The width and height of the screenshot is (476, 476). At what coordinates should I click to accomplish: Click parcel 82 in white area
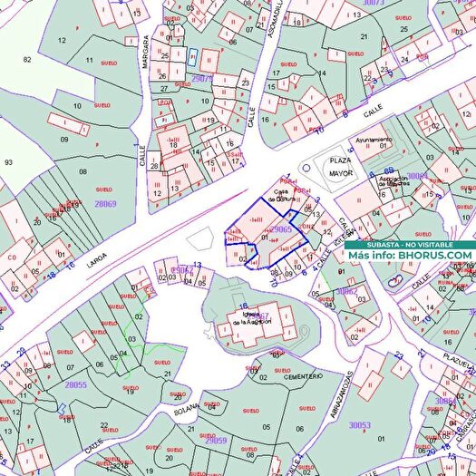click(27, 59)
